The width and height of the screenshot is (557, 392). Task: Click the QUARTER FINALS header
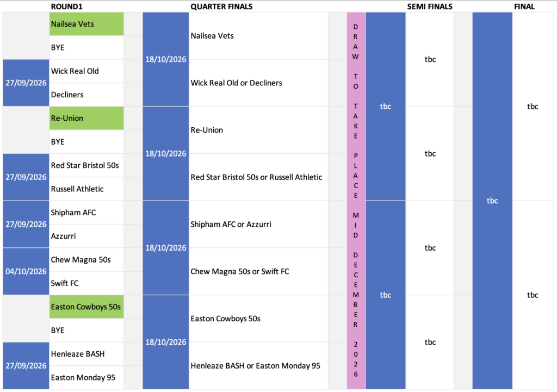[221, 7]
